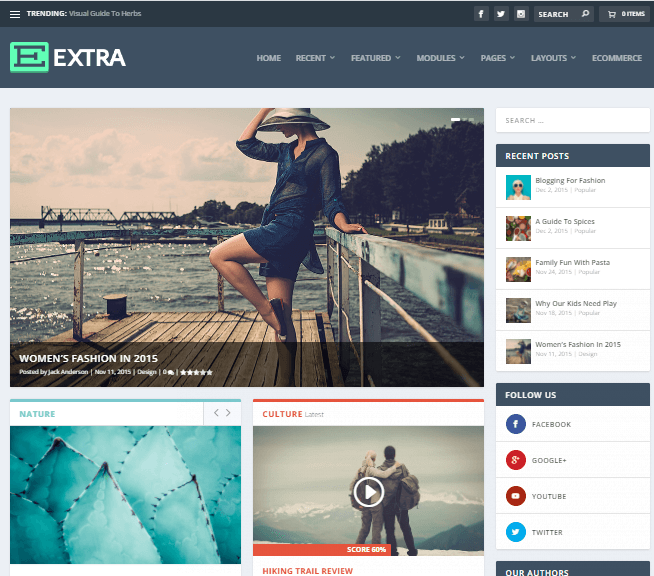The width and height of the screenshot is (654, 576).
Task: Click the Instagram icon in top bar
Action: [x=521, y=14]
